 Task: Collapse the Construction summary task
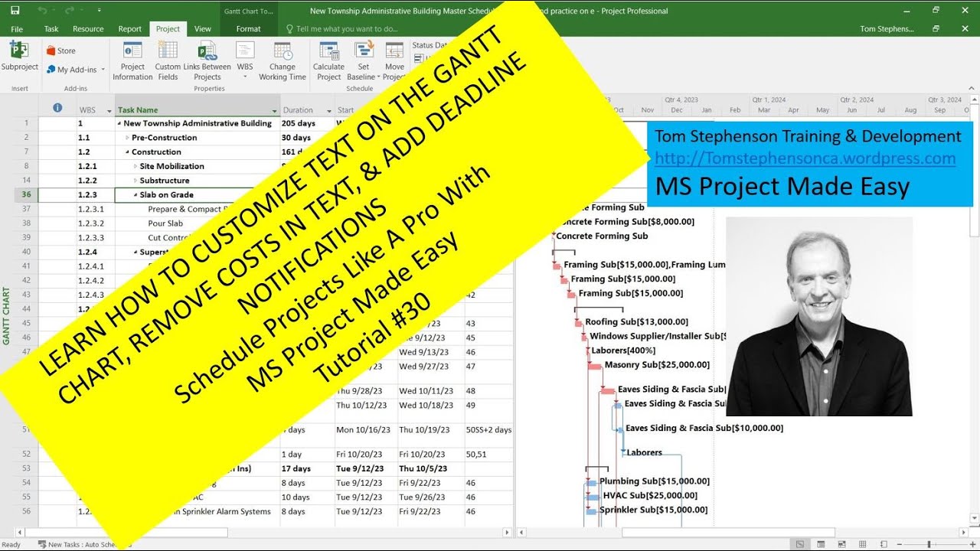tap(127, 152)
